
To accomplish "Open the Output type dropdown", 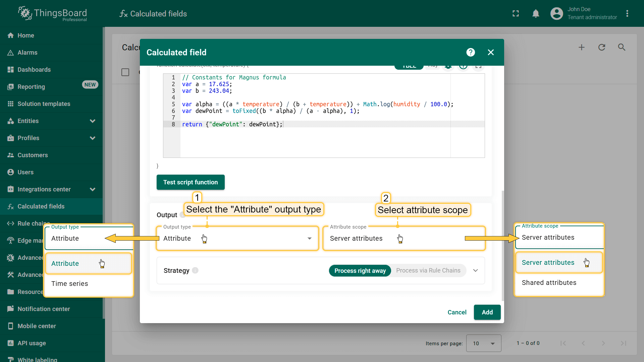I will [x=237, y=239].
